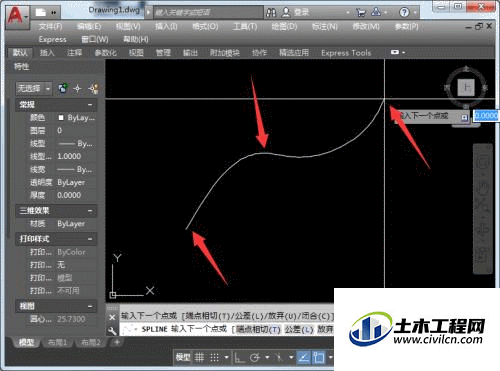500x371 pixels.
Task: Open the 编辑(E) menu
Action: [89, 26]
